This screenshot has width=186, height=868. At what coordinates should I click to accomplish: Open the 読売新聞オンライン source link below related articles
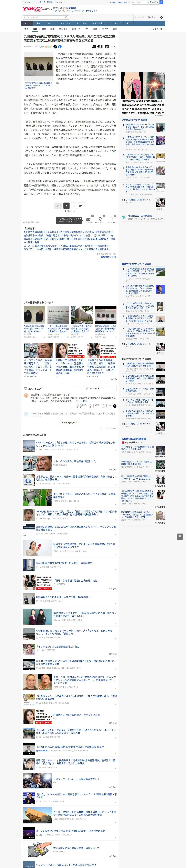point(108,257)
